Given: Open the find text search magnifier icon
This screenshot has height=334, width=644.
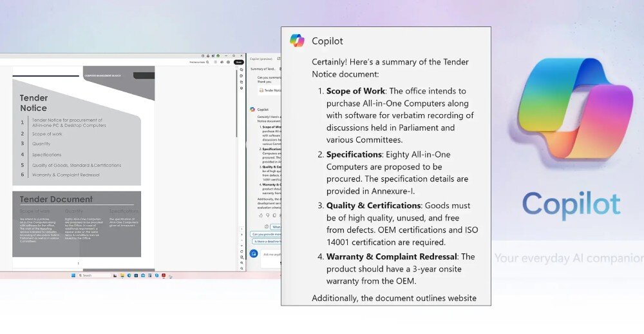Looking at the screenshot, I should [207, 62].
